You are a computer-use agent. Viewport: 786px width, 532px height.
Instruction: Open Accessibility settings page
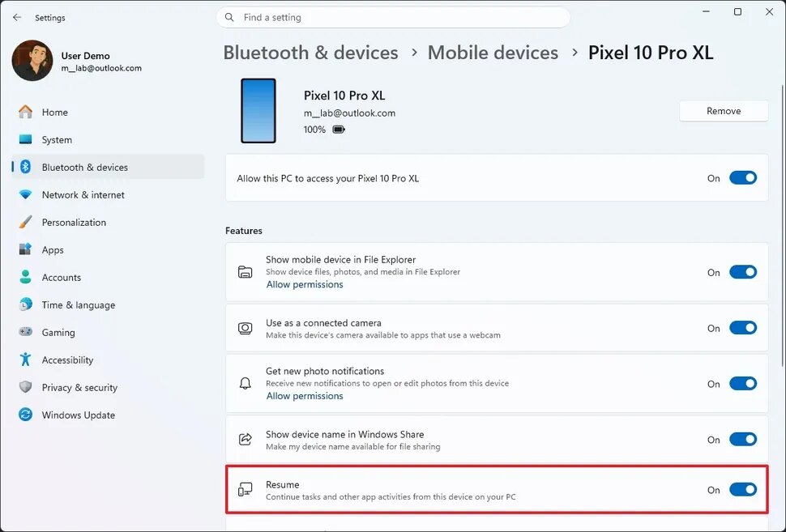[108, 360]
